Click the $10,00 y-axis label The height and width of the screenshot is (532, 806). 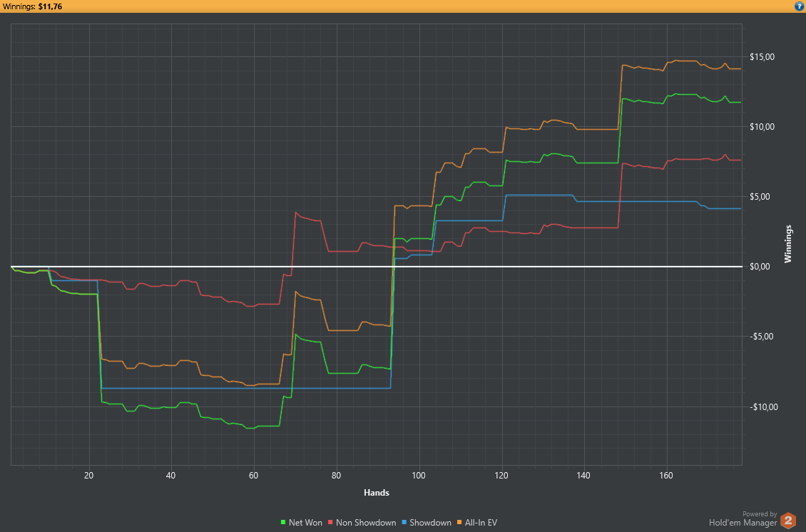point(762,127)
